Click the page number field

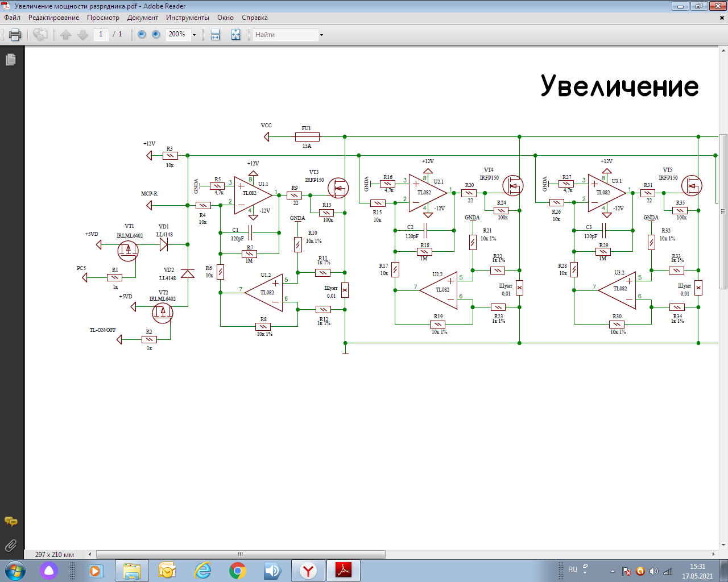[101, 35]
